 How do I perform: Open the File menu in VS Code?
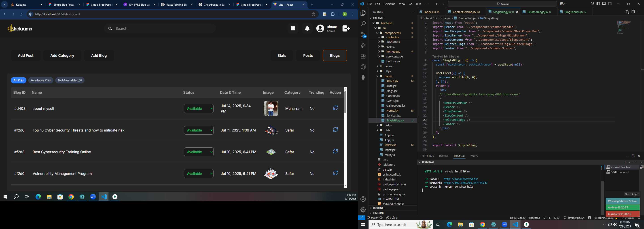[x=369, y=4]
